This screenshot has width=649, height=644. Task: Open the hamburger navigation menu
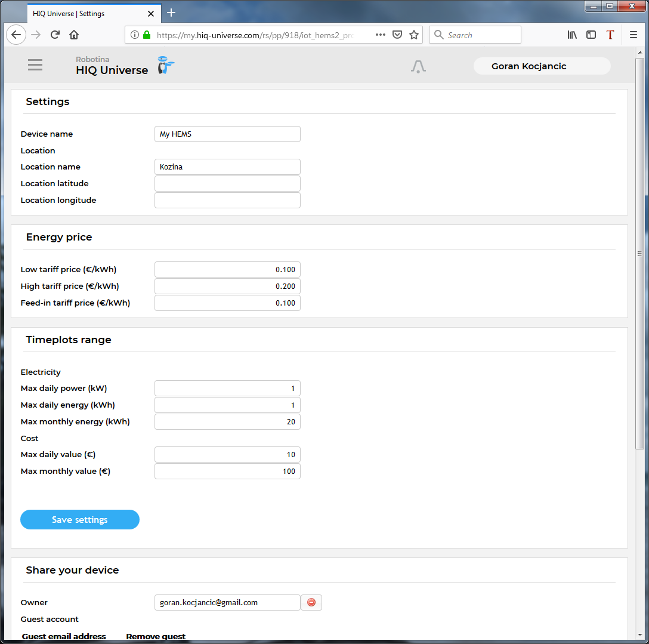click(x=35, y=65)
